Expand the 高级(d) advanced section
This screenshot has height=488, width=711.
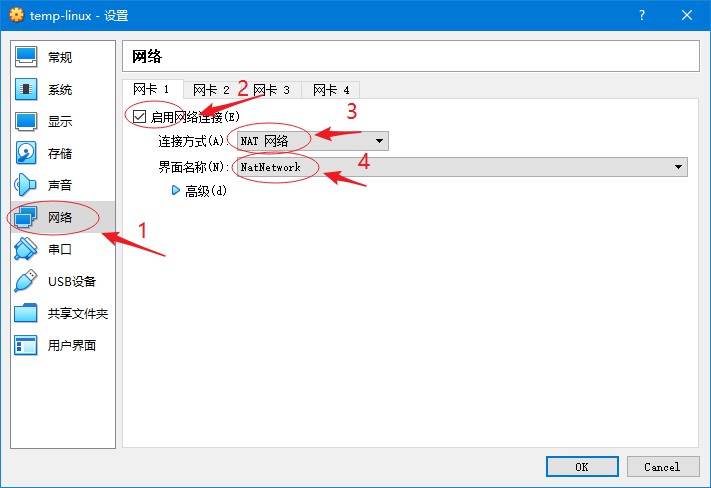click(176, 190)
